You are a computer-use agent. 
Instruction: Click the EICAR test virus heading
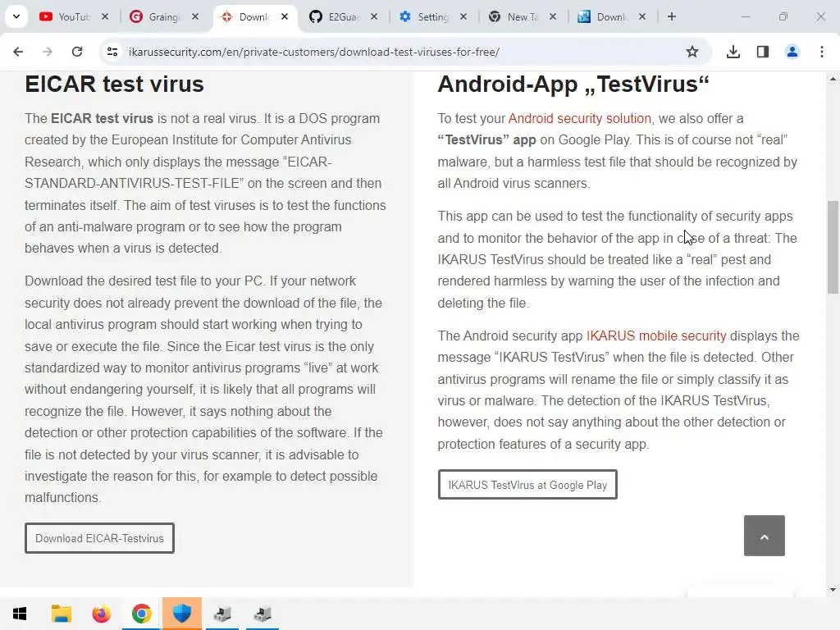pyautogui.click(x=114, y=84)
